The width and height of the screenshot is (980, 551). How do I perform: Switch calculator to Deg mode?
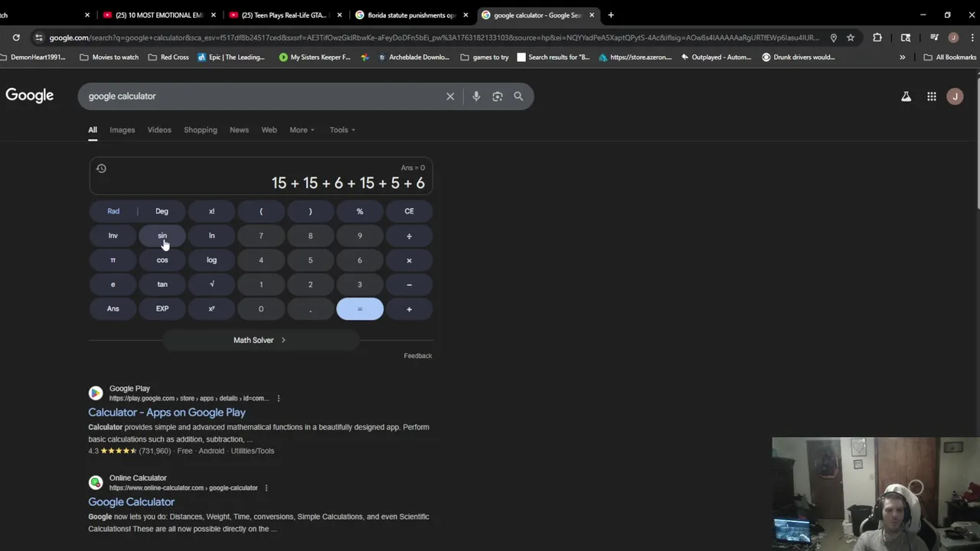click(162, 211)
